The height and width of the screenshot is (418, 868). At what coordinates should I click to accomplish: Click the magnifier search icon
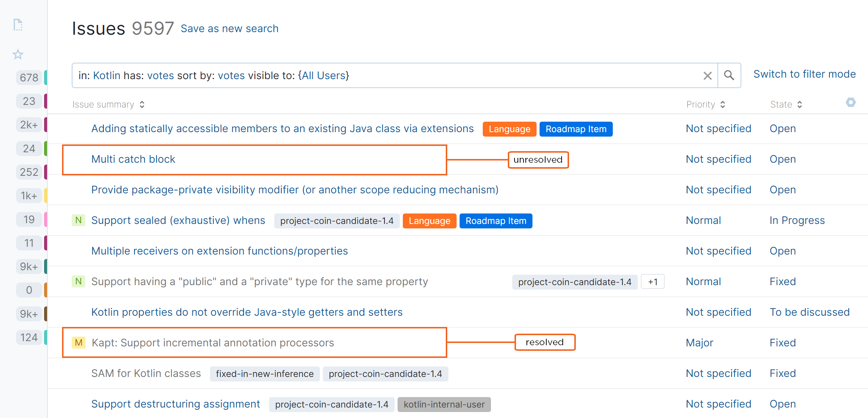(x=729, y=75)
